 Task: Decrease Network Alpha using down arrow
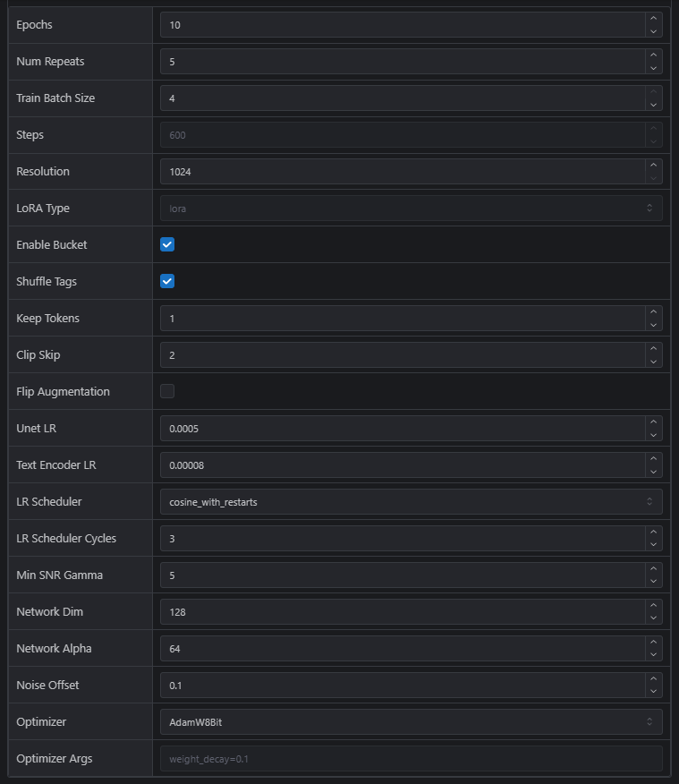653,655
